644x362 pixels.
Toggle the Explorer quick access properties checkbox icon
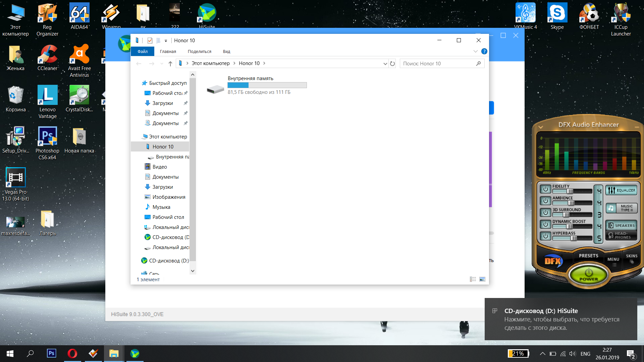(x=150, y=41)
